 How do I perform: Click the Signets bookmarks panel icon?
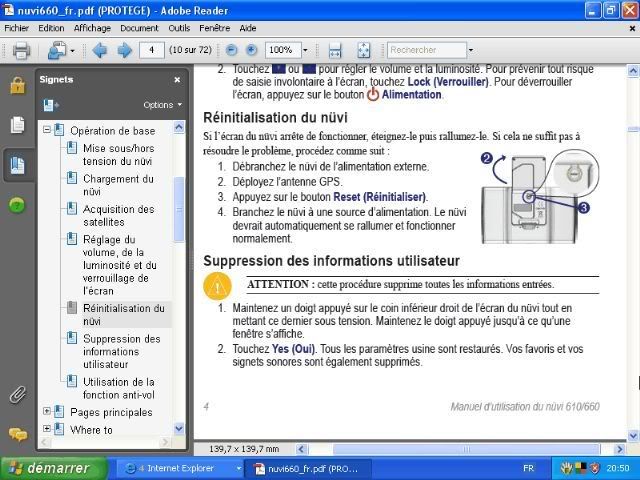[x=17, y=165]
